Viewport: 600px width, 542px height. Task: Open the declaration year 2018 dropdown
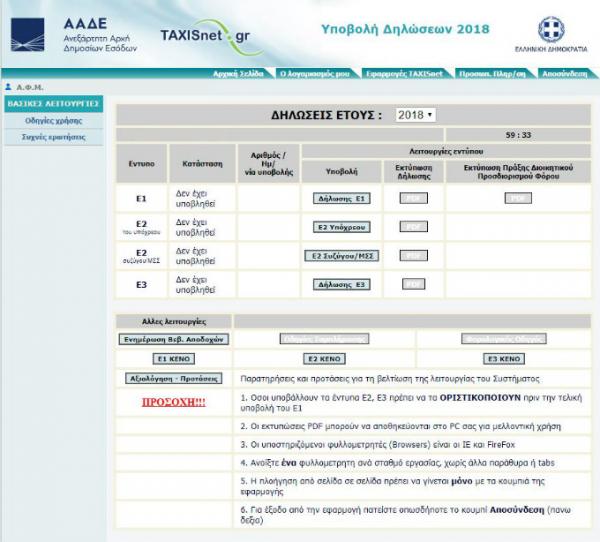[x=415, y=115]
